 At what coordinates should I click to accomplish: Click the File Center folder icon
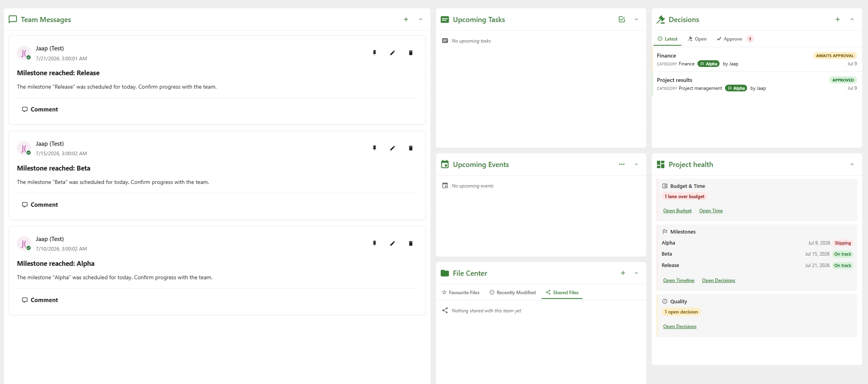click(x=445, y=273)
